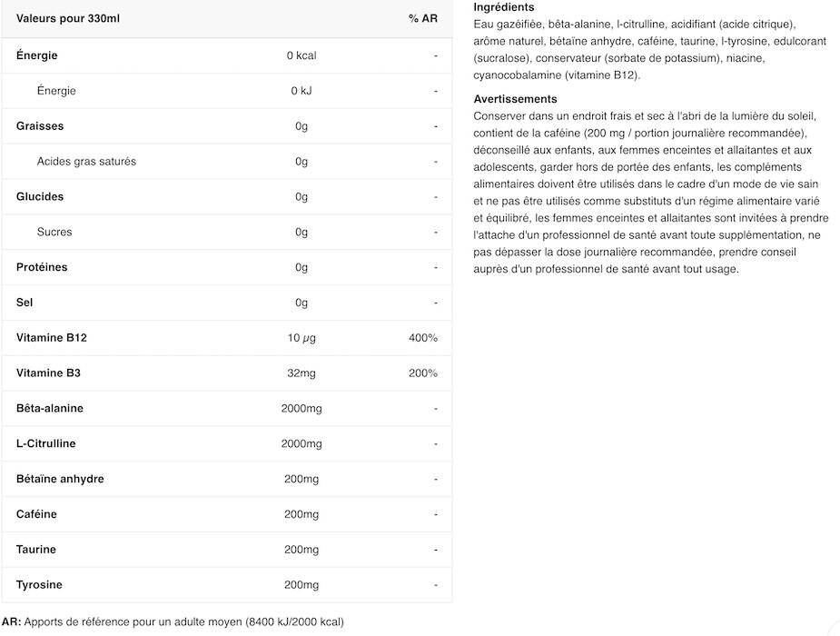Click the Sel row label
The image size is (840, 636).
click(25, 303)
